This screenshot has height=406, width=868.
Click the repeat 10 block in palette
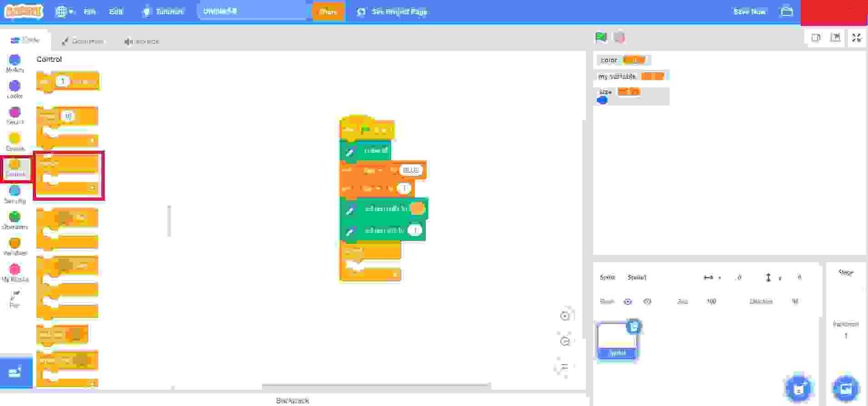67,128
